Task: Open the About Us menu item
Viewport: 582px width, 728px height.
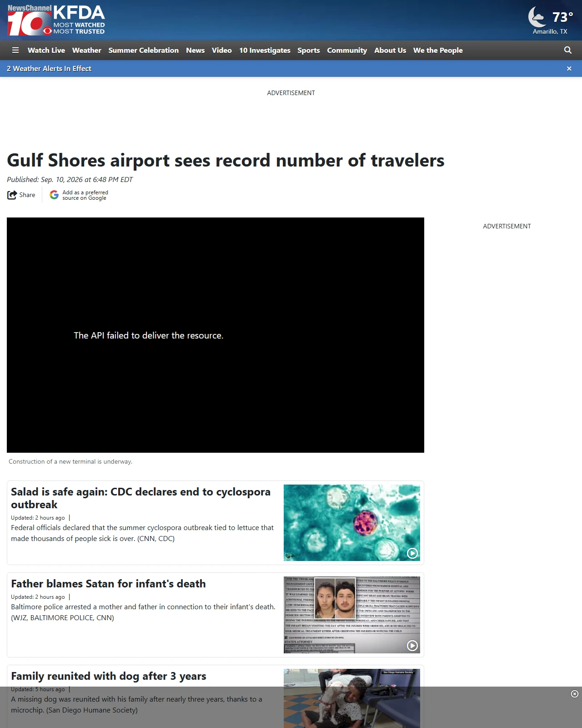Action: pos(390,51)
